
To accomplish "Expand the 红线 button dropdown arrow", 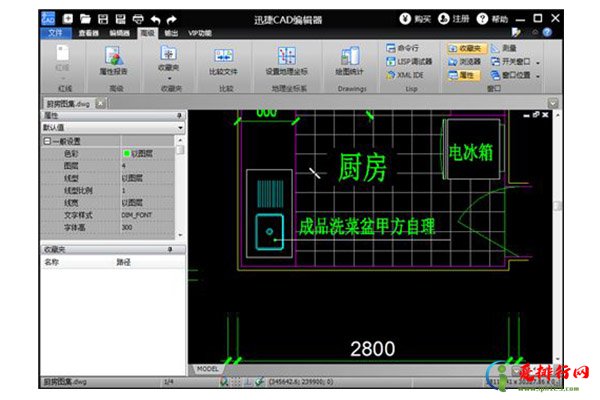I will coord(63,78).
